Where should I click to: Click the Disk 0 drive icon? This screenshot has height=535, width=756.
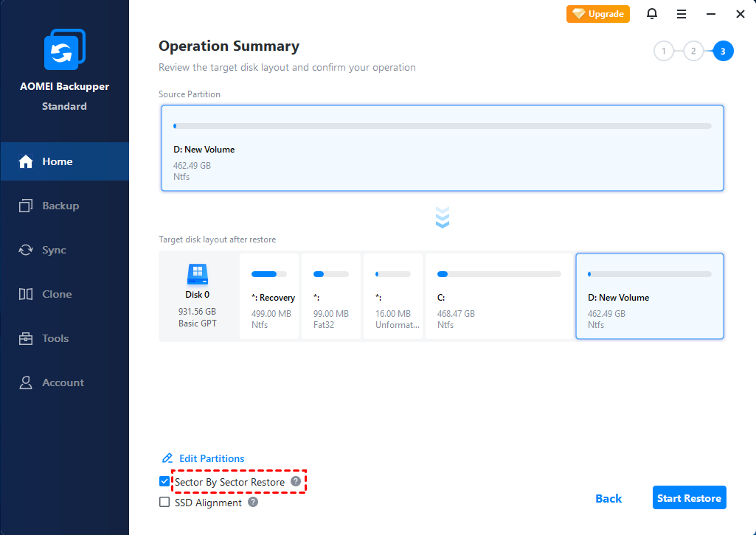(x=197, y=274)
